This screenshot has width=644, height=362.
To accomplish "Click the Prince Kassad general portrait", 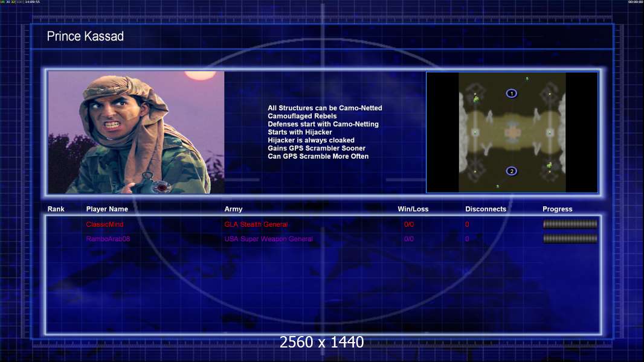I will click(x=137, y=132).
